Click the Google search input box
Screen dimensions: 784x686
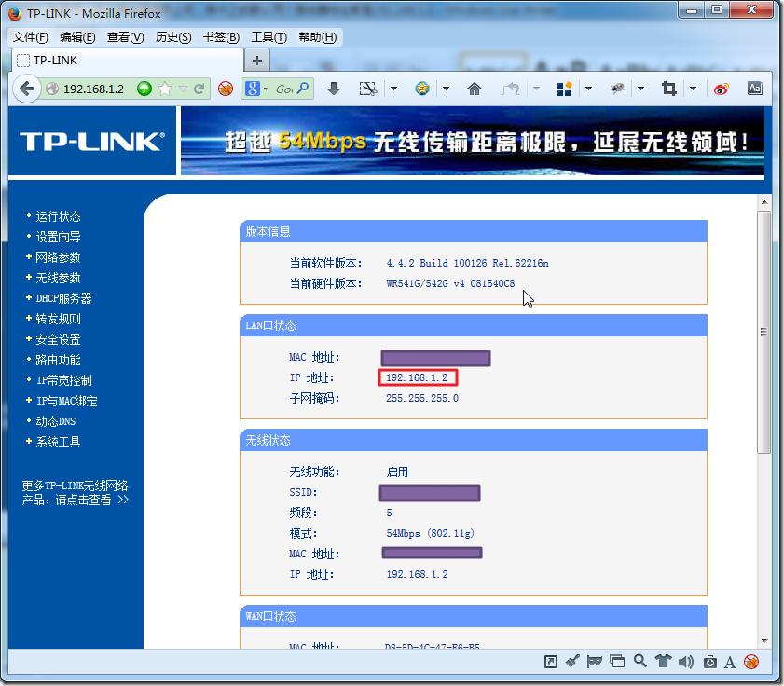coord(284,89)
